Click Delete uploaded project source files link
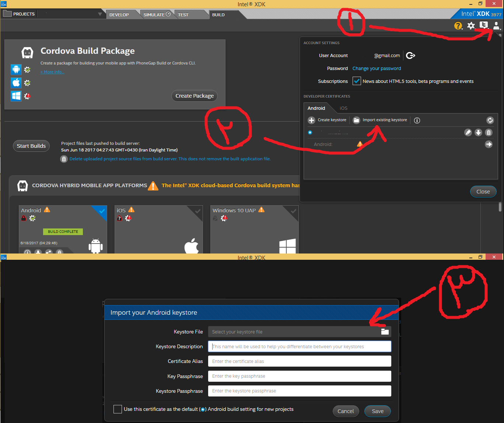Screen dimensions: 504x423 click(170, 159)
